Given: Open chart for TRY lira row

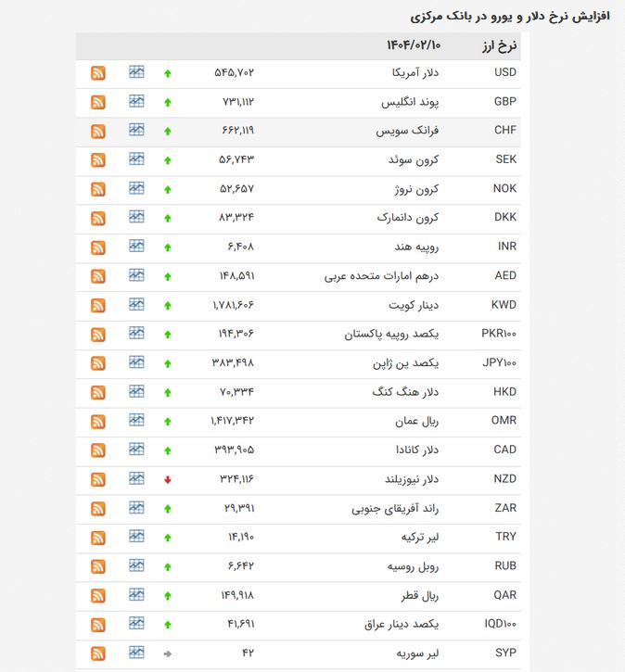Looking at the screenshot, I should click(x=136, y=536).
